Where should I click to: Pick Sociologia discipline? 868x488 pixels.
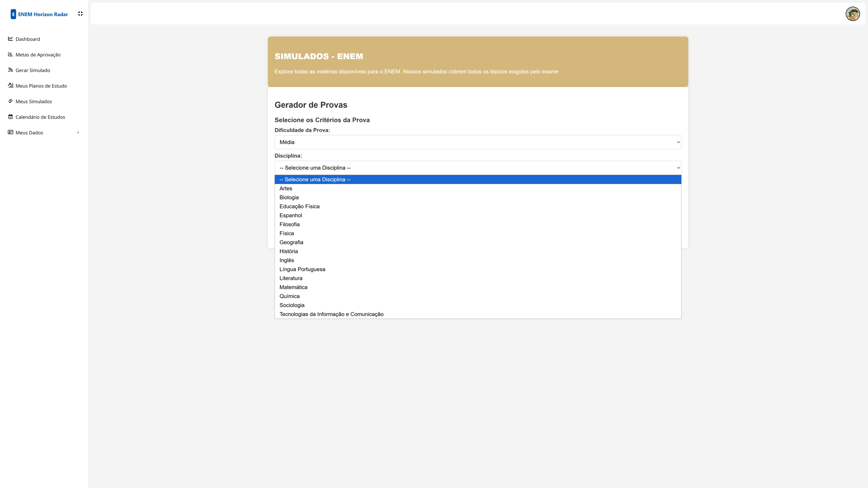point(478,305)
